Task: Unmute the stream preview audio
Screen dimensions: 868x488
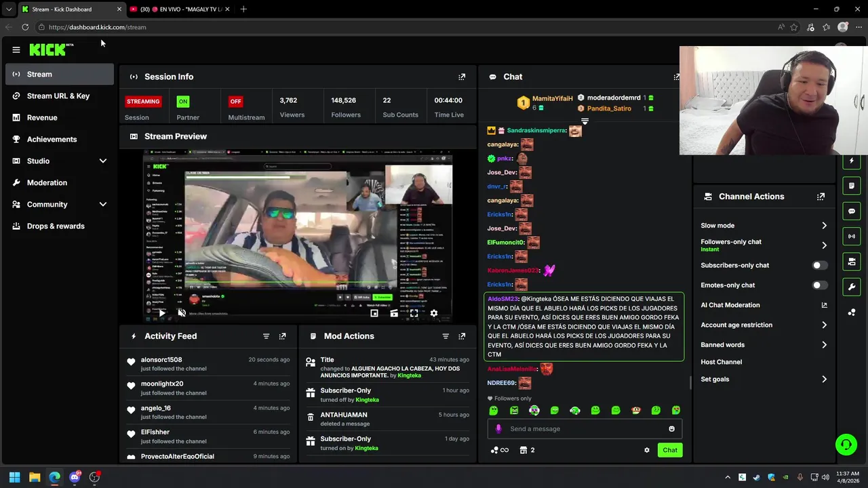Action: 182,313
